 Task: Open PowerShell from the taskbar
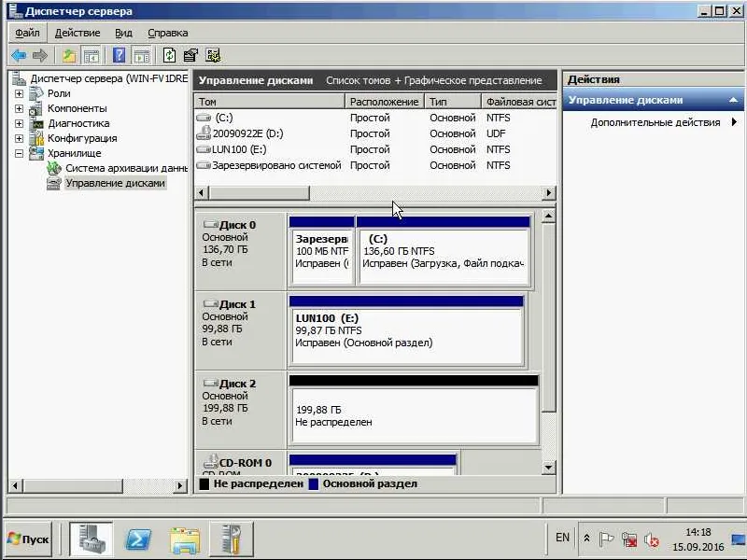(x=137, y=539)
